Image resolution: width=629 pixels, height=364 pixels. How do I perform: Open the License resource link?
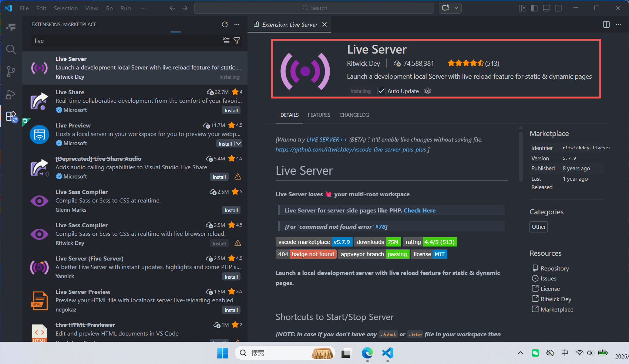click(550, 289)
